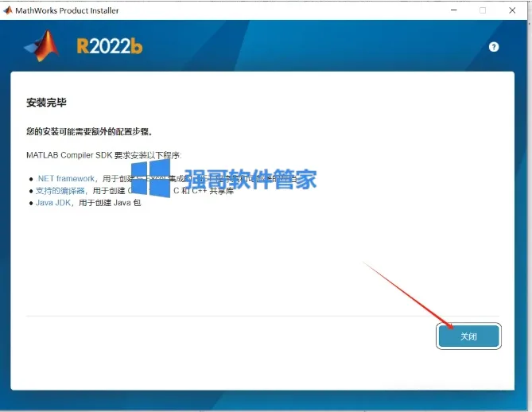The width and height of the screenshot is (532, 412).
Task: Open the 支持的编译器 link
Action: point(60,191)
